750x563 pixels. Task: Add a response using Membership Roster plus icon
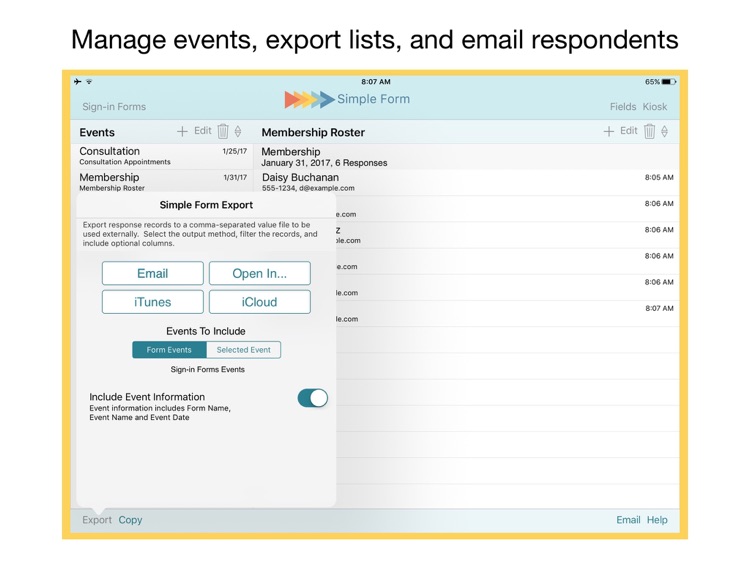pyautogui.click(x=608, y=132)
